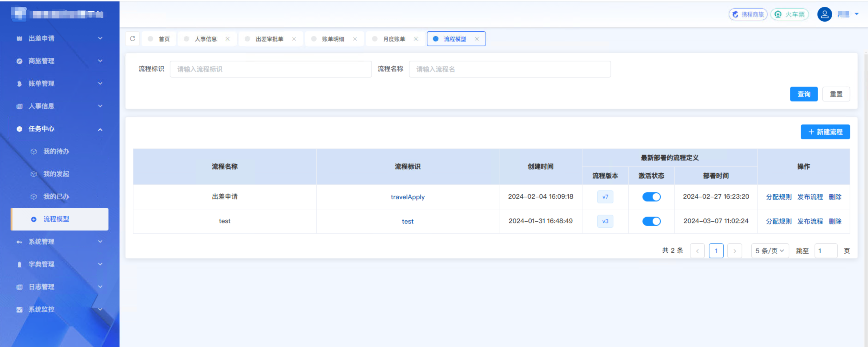This screenshot has width=868, height=347.
Task: Click the cube icon beside 我的发起
Action: coord(34,174)
